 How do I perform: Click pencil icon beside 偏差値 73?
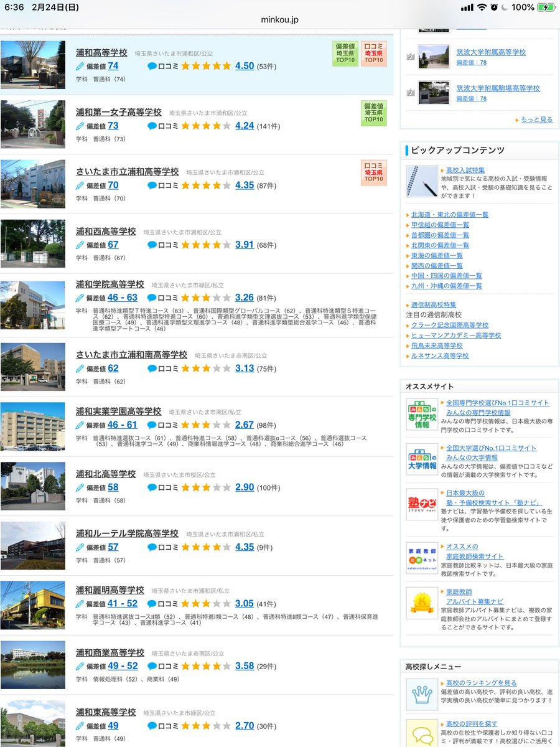[x=80, y=126]
